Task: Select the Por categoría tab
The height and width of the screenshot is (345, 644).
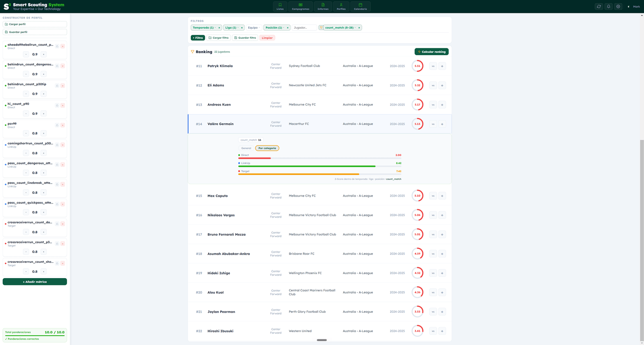Action: pos(267,148)
